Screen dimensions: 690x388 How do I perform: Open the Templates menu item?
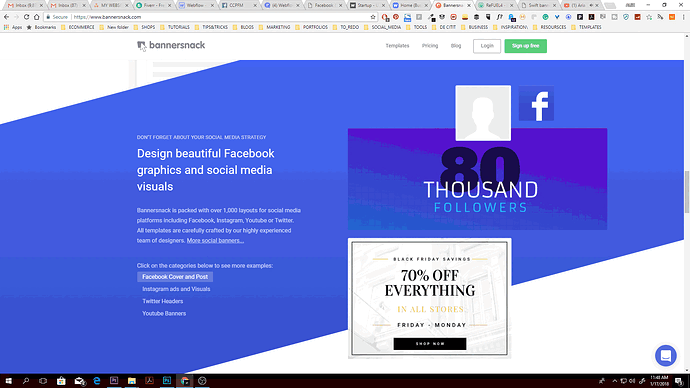(397, 46)
